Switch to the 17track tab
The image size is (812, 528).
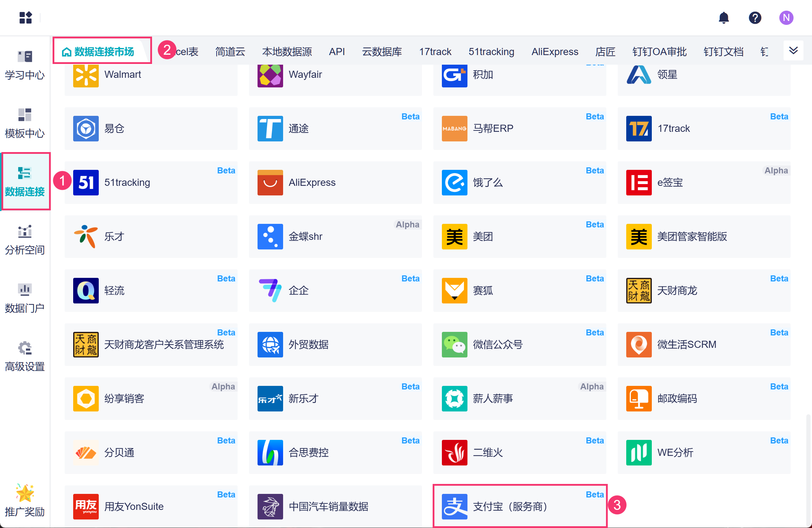coord(435,52)
